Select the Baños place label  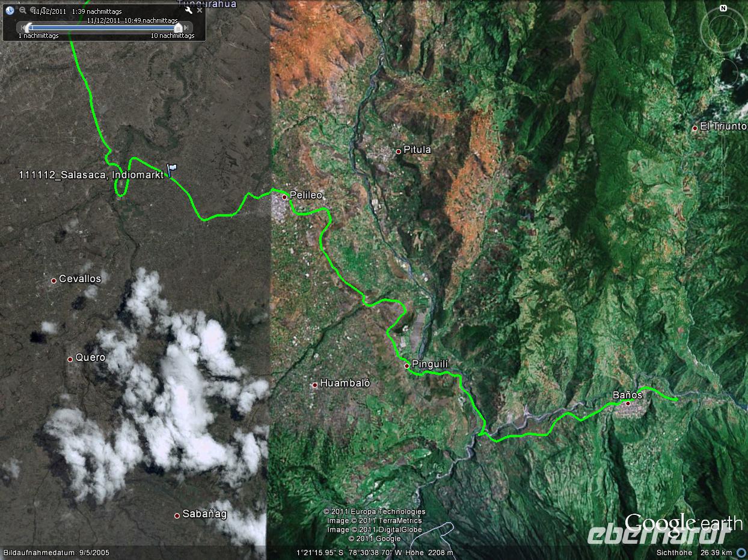click(627, 395)
